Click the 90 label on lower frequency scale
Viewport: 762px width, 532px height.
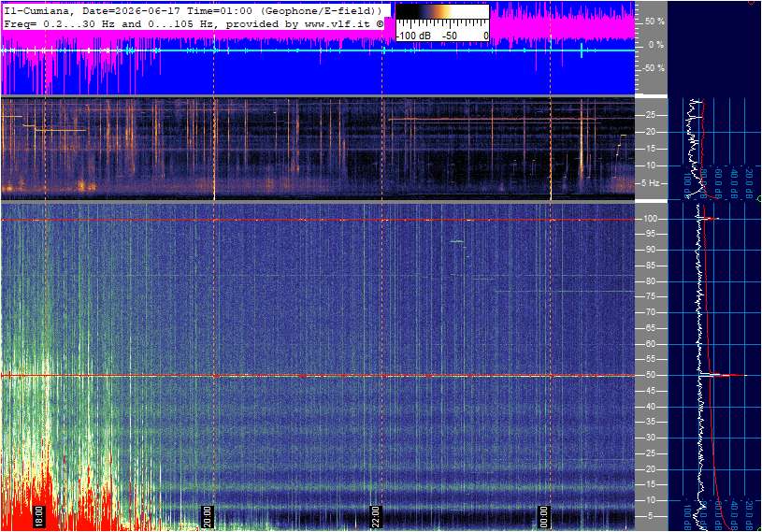(650, 250)
